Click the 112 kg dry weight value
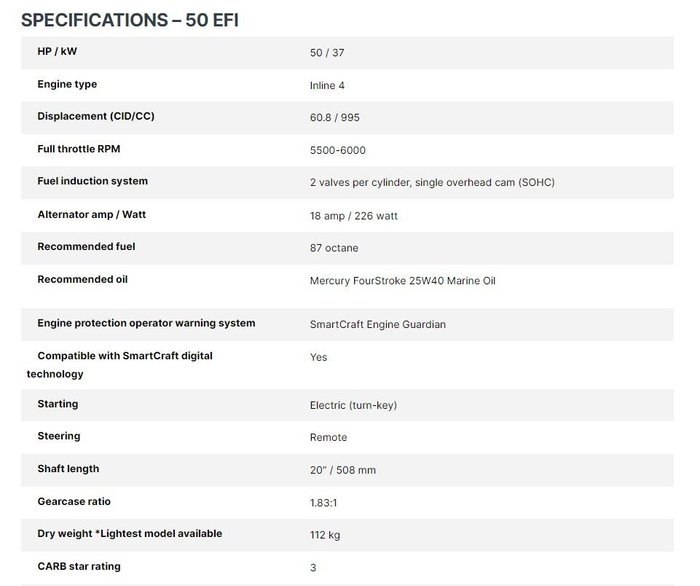 (325, 535)
